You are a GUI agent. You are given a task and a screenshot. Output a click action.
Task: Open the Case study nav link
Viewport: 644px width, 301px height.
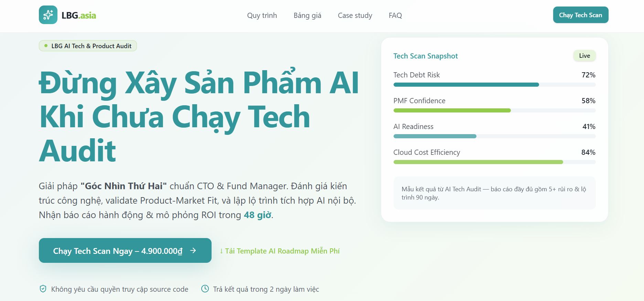click(x=355, y=15)
